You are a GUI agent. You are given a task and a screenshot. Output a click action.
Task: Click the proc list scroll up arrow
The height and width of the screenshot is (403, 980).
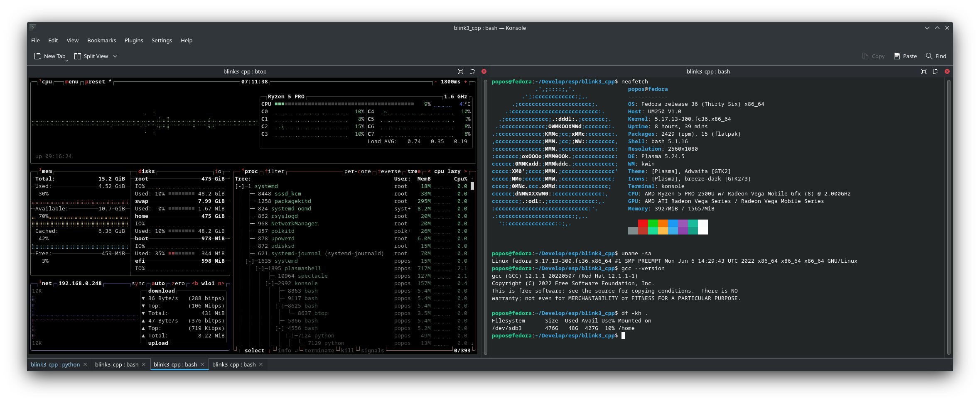472,179
